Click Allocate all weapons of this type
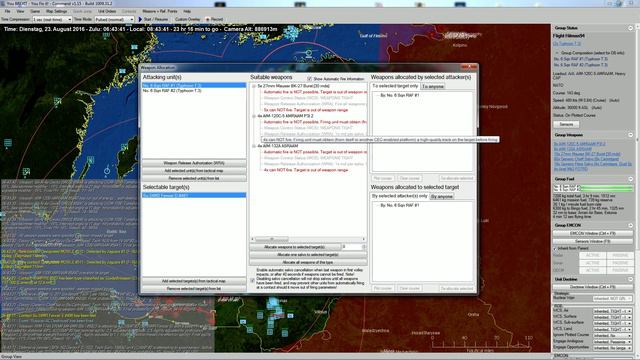The image size is (640, 360). 308,262
